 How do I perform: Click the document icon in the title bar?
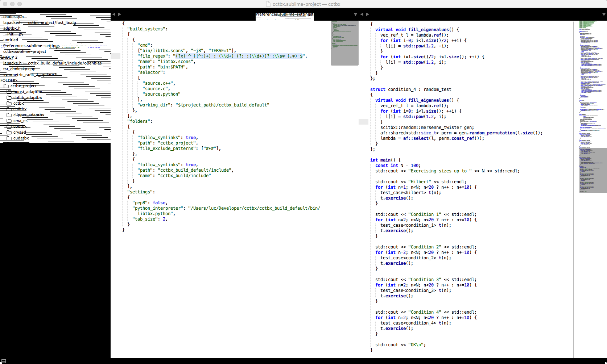268,4
